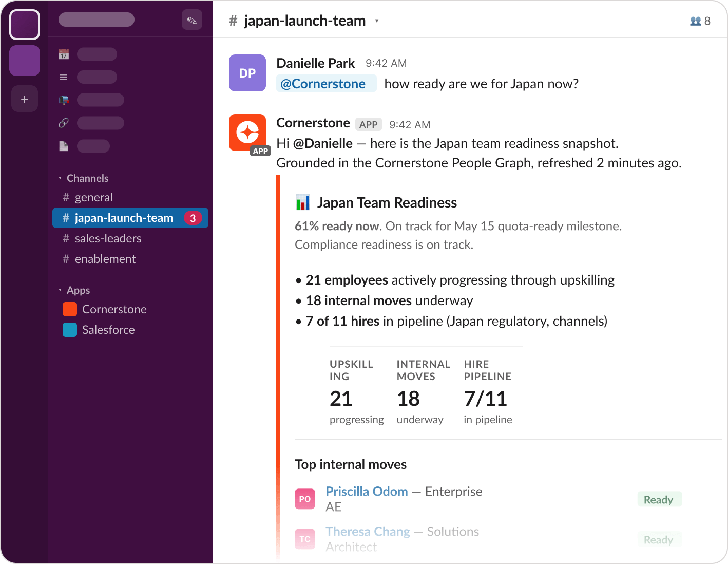This screenshot has width=728, height=564.
Task: Open the calendar icon in the sidebar
Action: pyautogui.click(x=64, y=54)
